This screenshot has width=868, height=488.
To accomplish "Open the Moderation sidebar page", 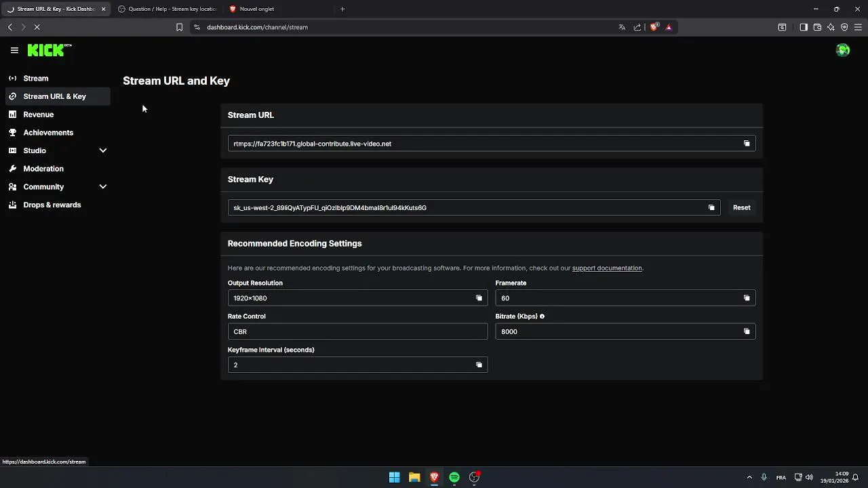I will click(x=58, y=169).
